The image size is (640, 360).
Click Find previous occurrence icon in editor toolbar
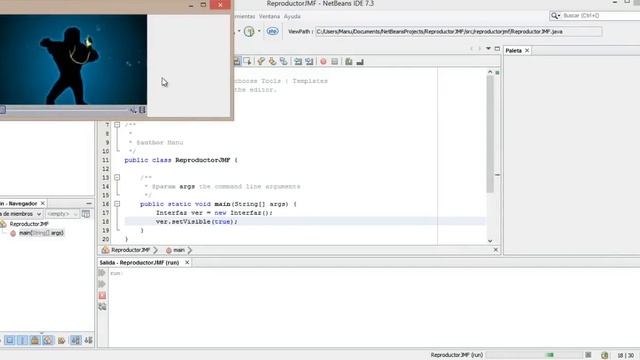point(261,62)
